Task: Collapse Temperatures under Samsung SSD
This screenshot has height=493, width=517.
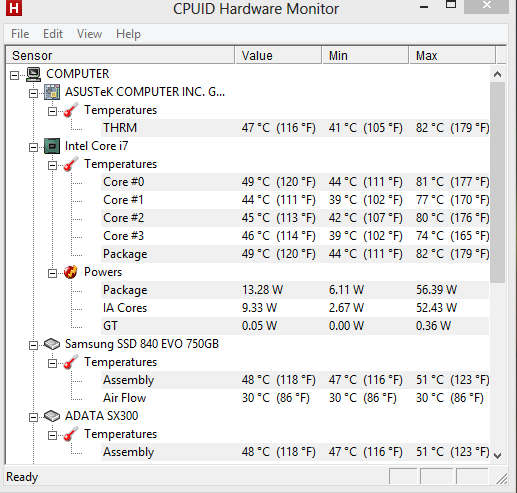Action: pyautogui.click(x=52, y=363)
